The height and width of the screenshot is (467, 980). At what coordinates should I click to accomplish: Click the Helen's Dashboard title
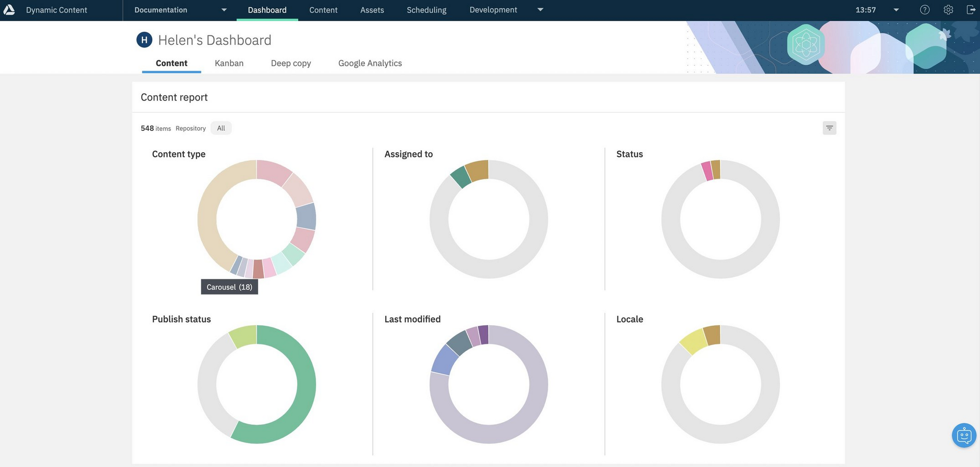[215, 40]
